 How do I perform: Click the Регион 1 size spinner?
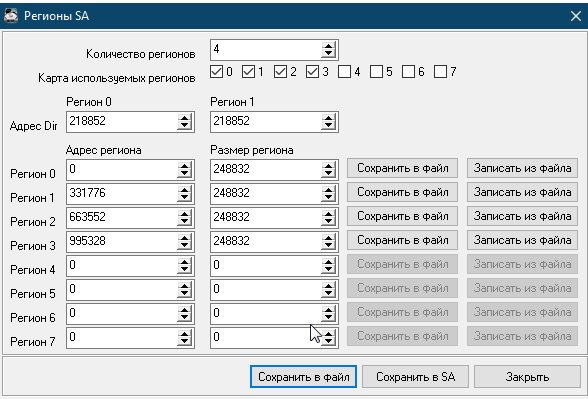[328, 194]
